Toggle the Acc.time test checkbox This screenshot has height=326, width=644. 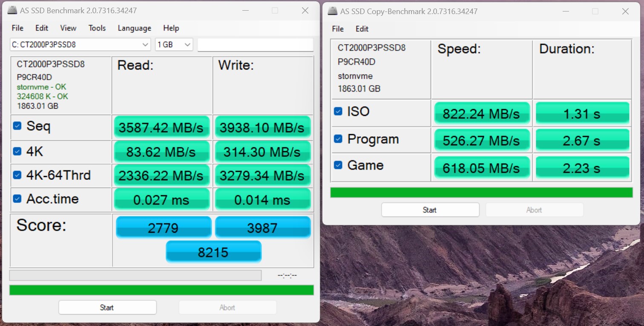(x=17, y=199)
